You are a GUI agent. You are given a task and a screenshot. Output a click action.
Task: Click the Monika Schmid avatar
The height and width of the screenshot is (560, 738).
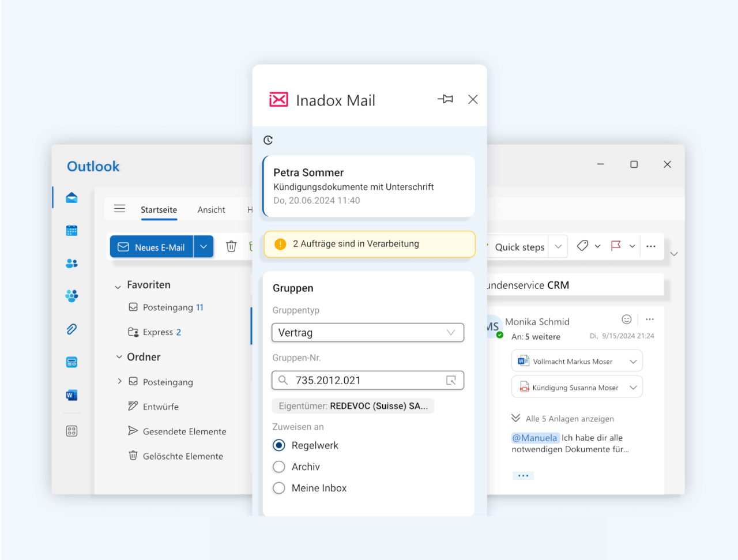tap(494, 326)
